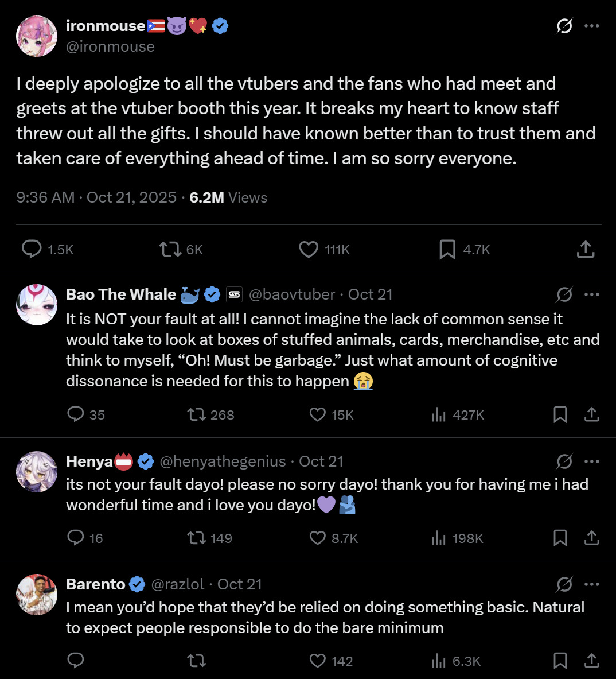Viewport: 616px width, 679px height.
Task: Repost Henya's reply
Action: (196, 538)
